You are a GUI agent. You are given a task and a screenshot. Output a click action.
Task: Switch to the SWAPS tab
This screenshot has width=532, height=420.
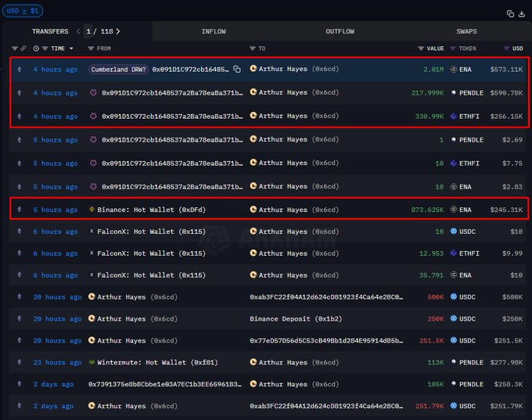466,31
